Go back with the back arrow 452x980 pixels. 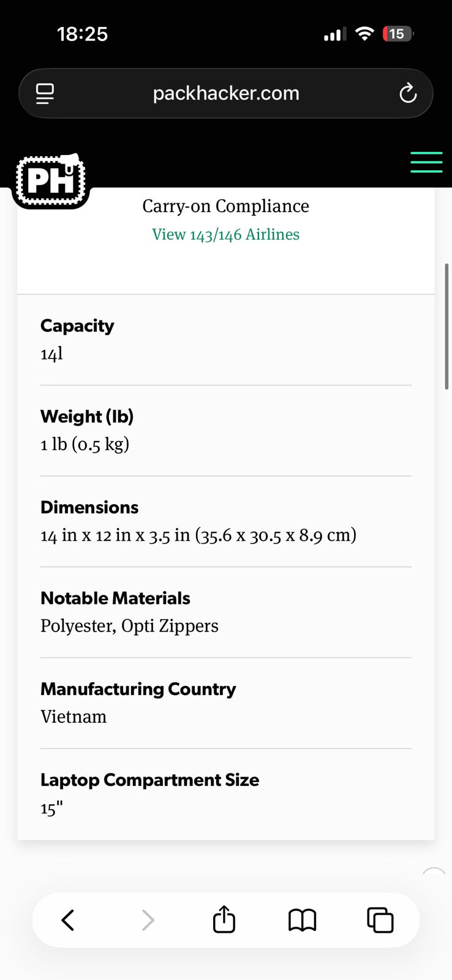[68, 920]
